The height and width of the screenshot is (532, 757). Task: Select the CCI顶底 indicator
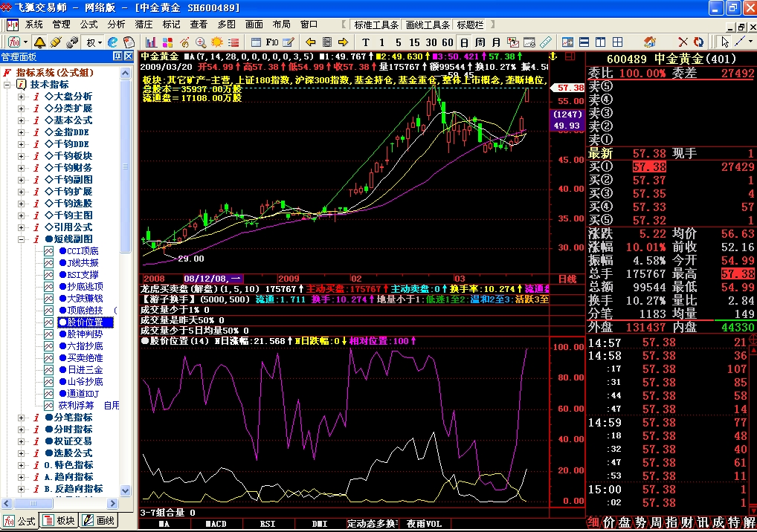[x=79, y=251]
